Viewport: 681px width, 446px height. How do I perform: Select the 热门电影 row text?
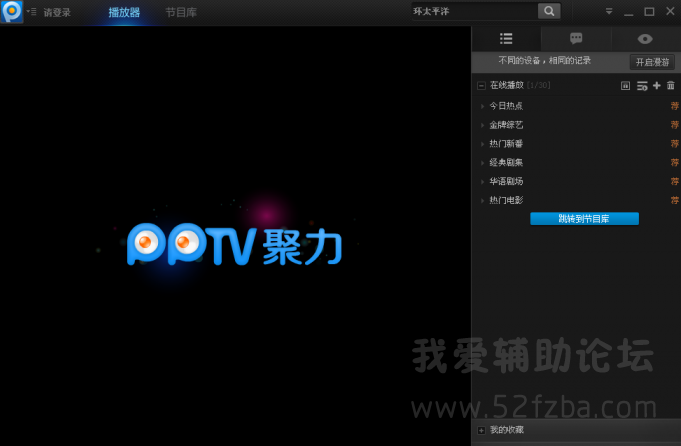click(506, 200)
